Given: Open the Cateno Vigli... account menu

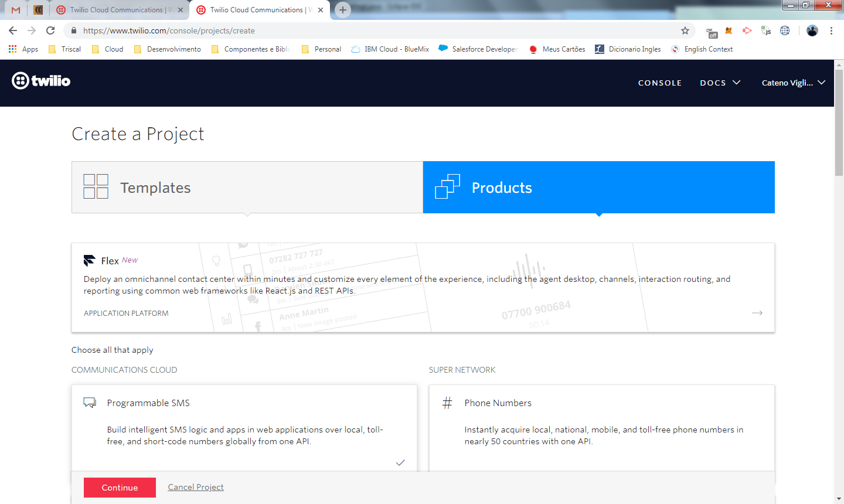Looking at the screenshot, I should [794, 83].
